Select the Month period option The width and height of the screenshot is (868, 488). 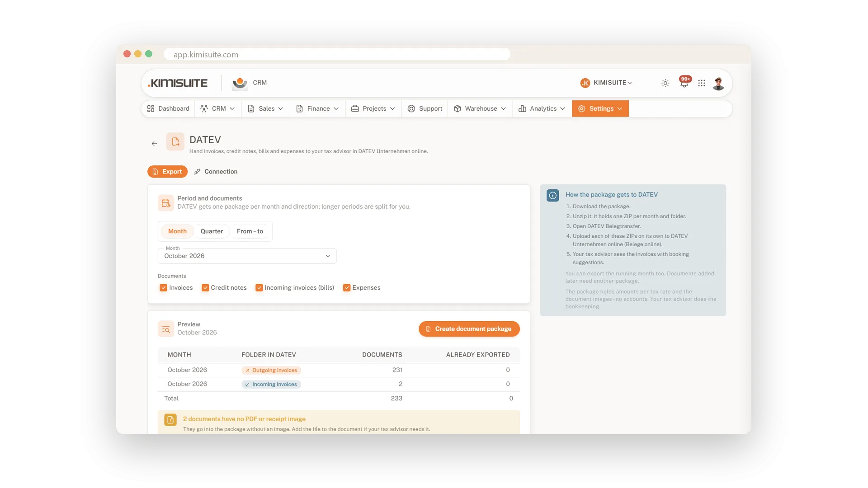177,231
